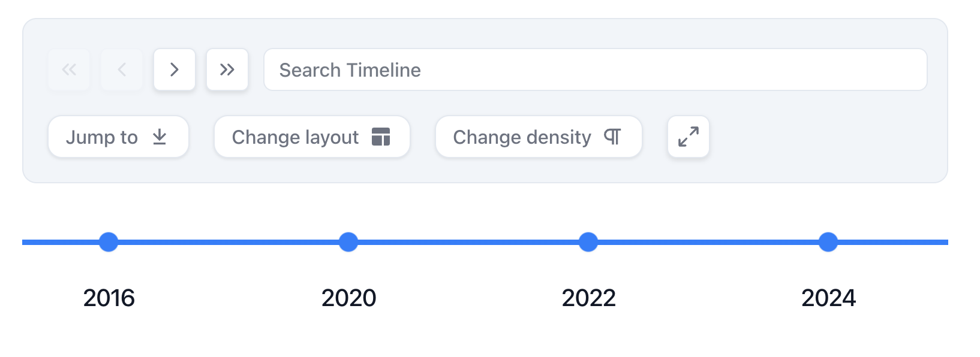Enter fullscreen with the expand arrows icon
Screen dimensions: 980x357
coord(689,137)
